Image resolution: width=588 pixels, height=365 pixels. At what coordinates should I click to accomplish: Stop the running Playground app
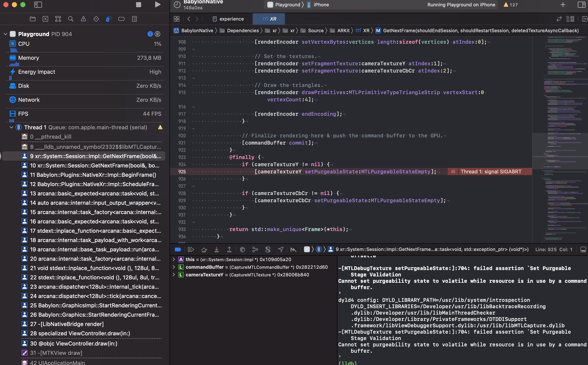[x=138, y=4]
